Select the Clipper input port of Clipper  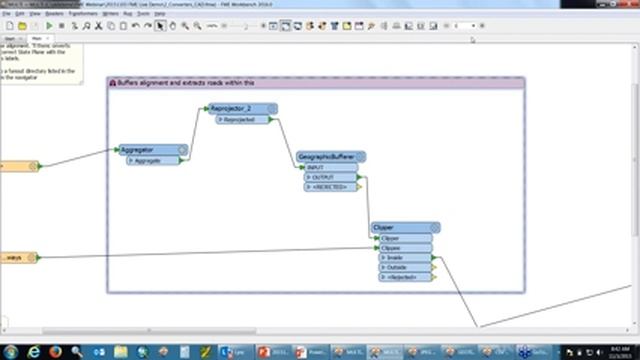[405, 238]
